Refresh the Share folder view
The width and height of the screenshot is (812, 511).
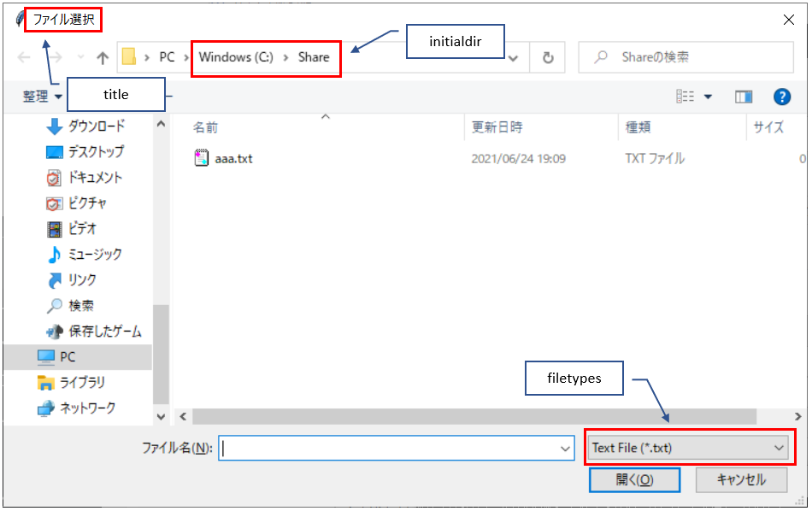pyautogui.click(x=548, y=57)
